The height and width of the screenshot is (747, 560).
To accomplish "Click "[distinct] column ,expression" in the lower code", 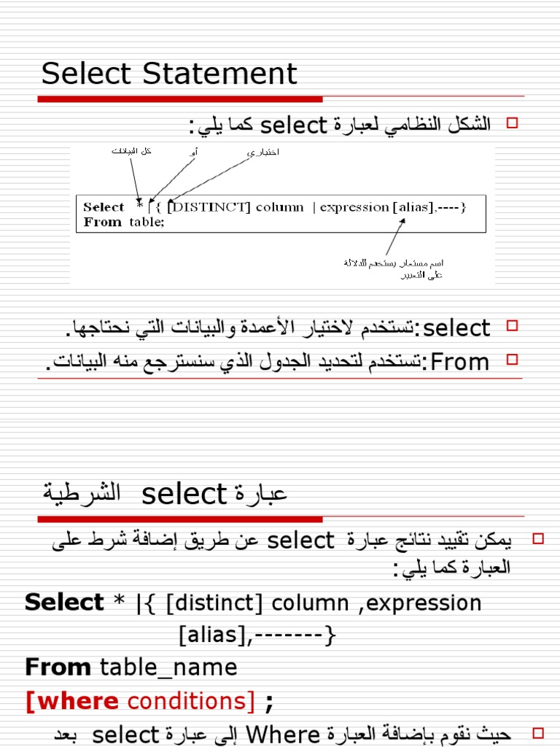I will pyautogui.click(x=324, y=603).
